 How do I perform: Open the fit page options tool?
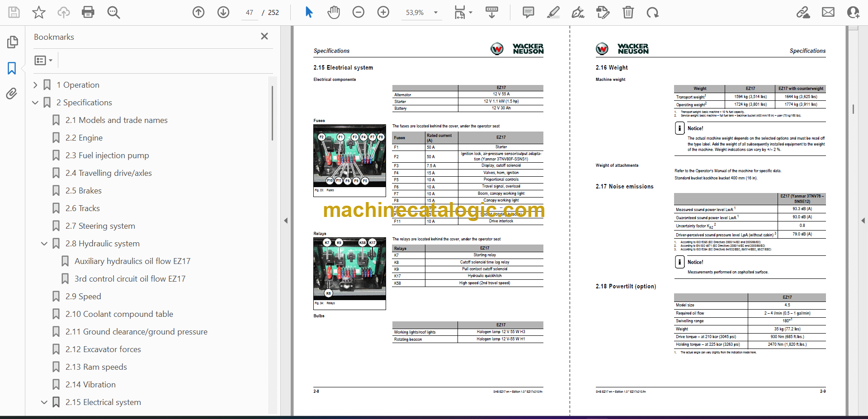point(463,12)
